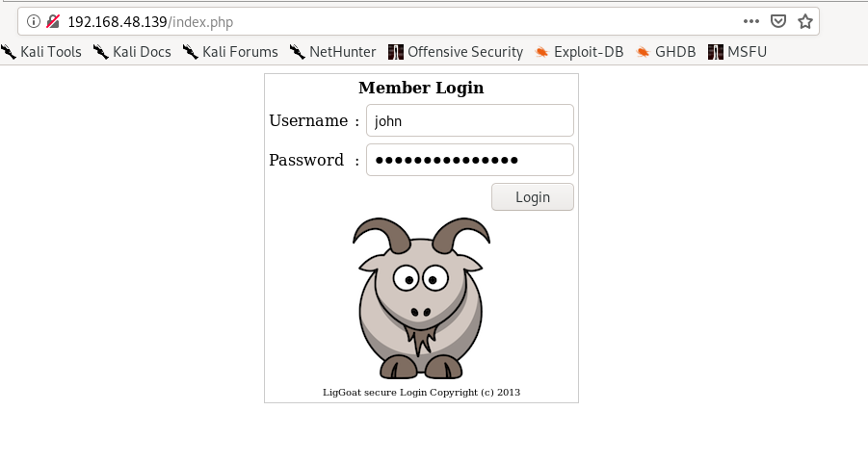The image size is (868, 462).
Task: Click the address bar URL text
Action: tap(150, 22)
